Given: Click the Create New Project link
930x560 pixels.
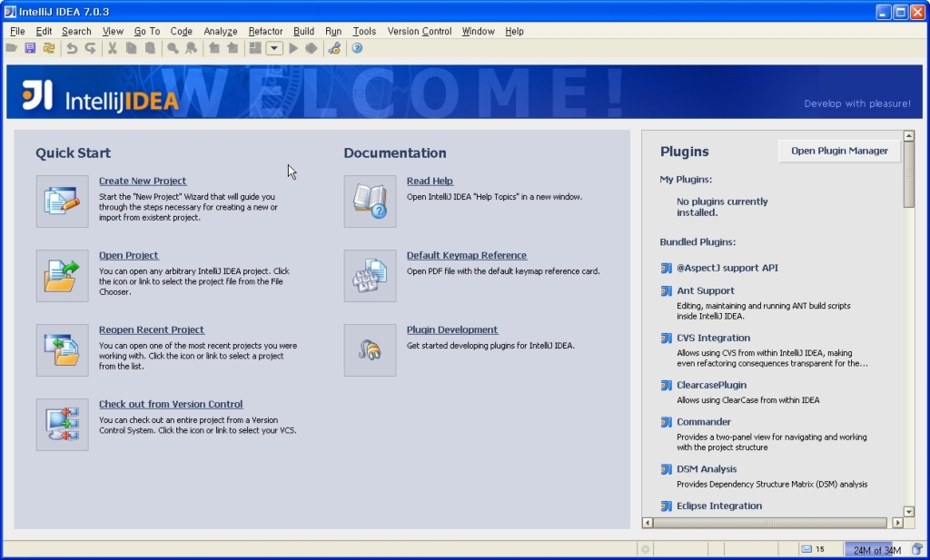Looking at the screenshot, I should [143, 181].
